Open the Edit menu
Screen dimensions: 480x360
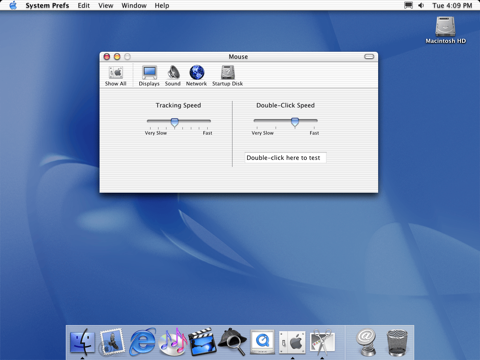pos(84,6)
